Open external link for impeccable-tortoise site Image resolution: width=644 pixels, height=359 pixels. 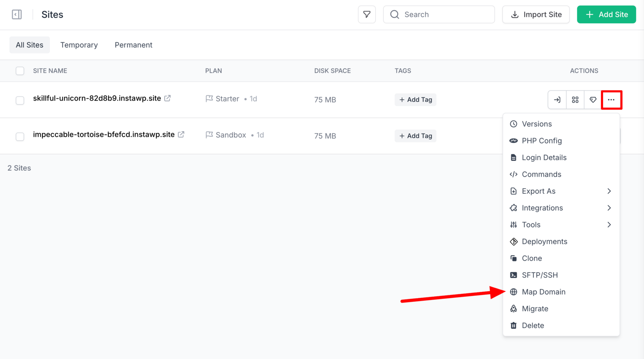[x=181, y=134]
